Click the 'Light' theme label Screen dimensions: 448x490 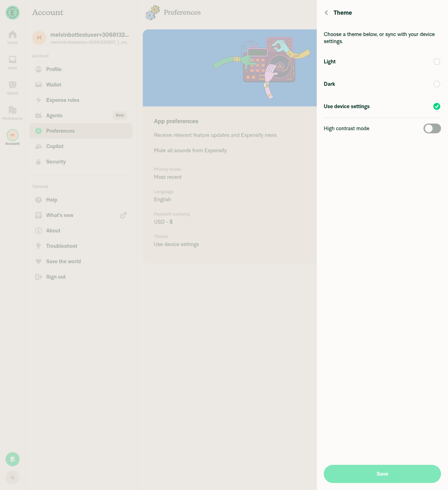pos(329,62)
